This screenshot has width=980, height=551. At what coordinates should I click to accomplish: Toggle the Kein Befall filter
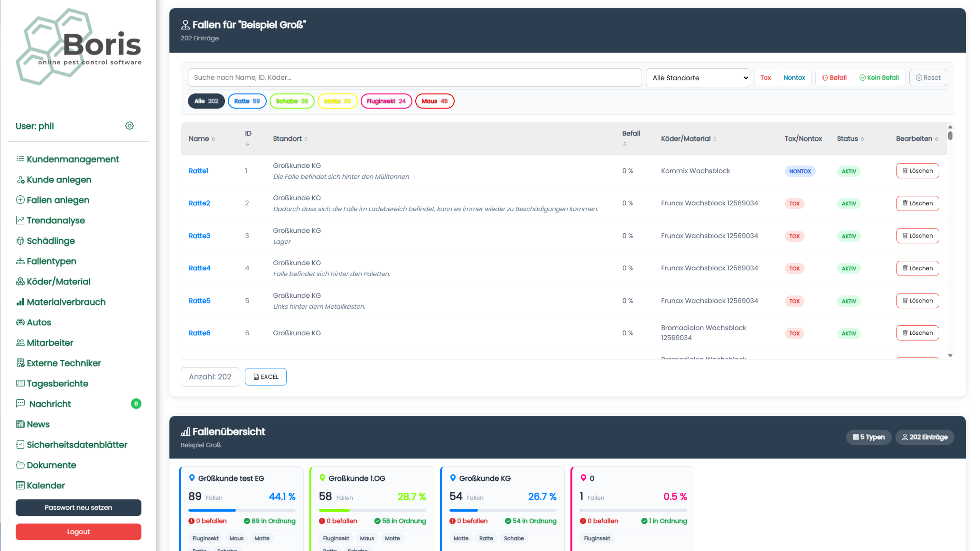(x=879, y=78)
